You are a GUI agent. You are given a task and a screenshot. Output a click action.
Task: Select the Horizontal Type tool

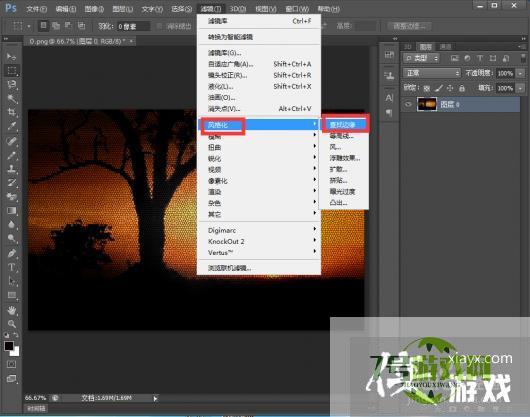(11, 267)
